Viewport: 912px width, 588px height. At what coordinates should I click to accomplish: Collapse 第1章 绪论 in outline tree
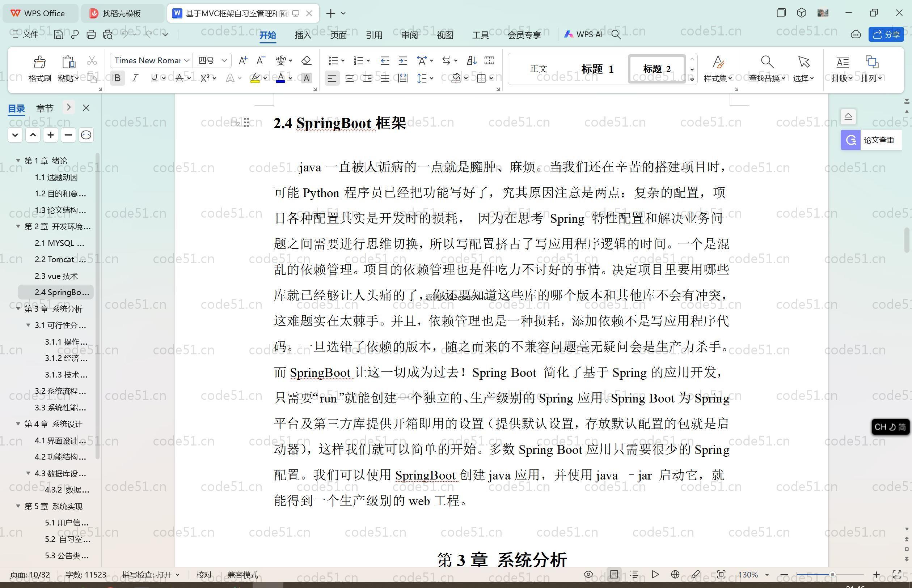pyautogui.click(x=18, y=160)
